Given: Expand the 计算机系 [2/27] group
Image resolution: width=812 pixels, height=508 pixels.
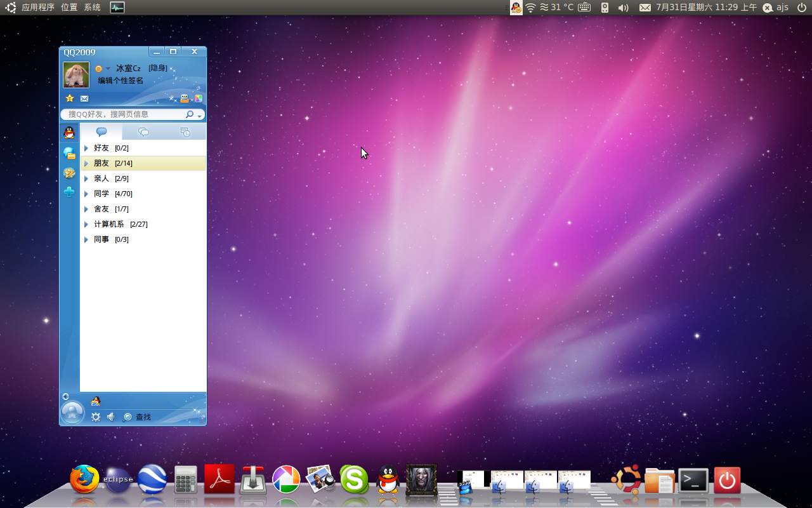Looking at the screenshot, I should (x=143, y=224).
